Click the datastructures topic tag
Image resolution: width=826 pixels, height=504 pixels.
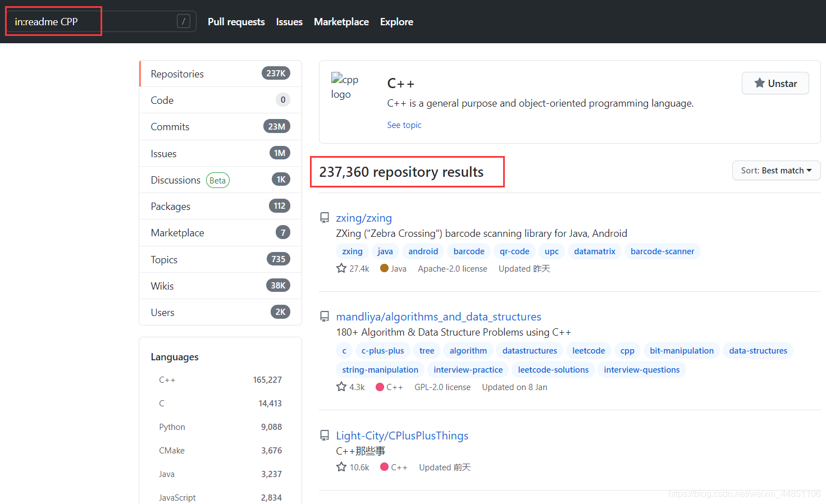click(530, 351)
